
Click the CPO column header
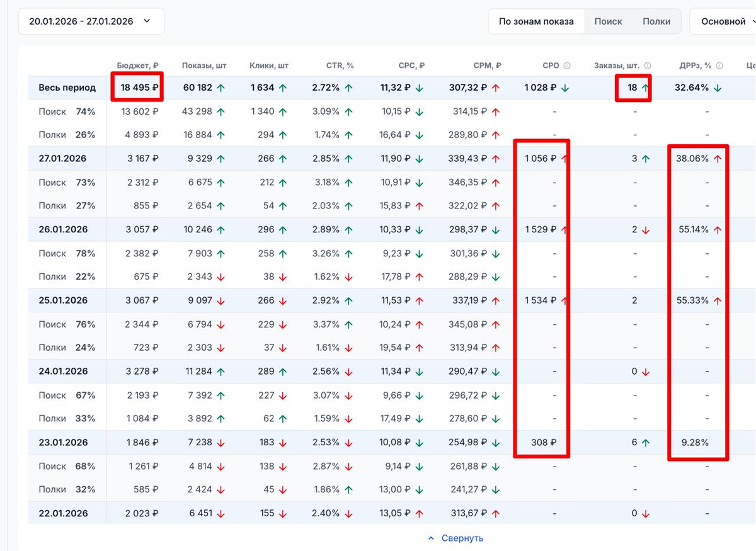[x=551, y=65]
